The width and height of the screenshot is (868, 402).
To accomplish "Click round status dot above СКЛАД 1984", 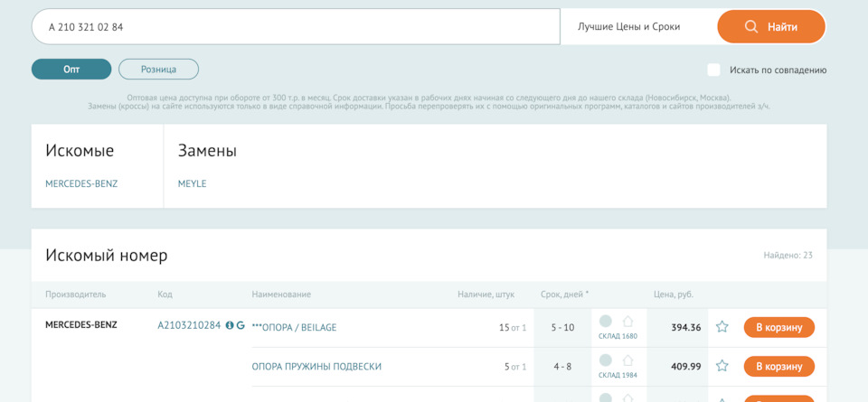I will (x=606, y=360).
